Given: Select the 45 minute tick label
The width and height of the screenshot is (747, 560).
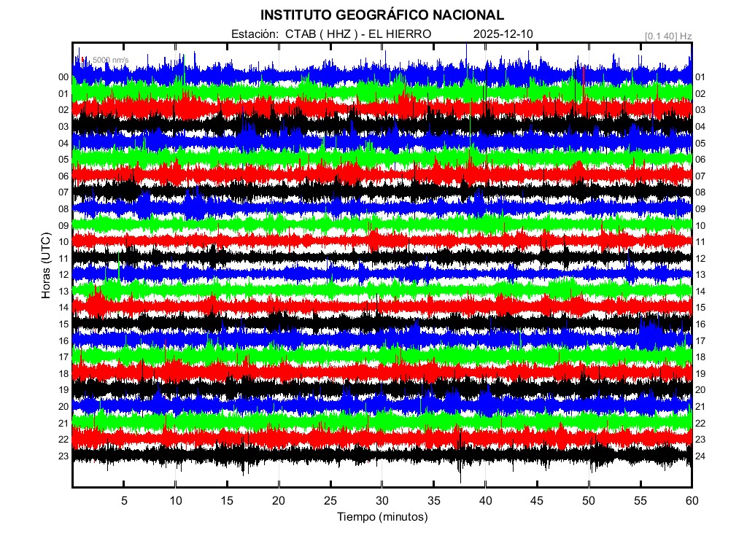Looking at the screenshot, I should (x=536, y=500).
